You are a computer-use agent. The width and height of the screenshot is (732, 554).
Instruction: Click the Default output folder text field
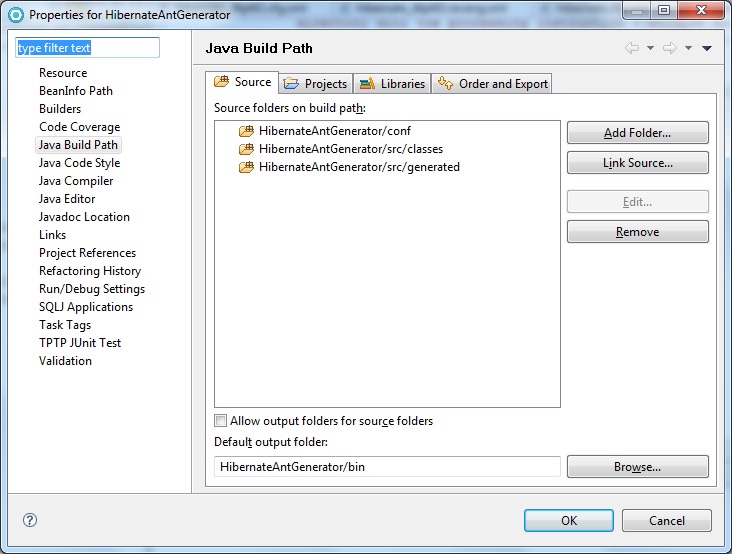(x=387, y=467)
